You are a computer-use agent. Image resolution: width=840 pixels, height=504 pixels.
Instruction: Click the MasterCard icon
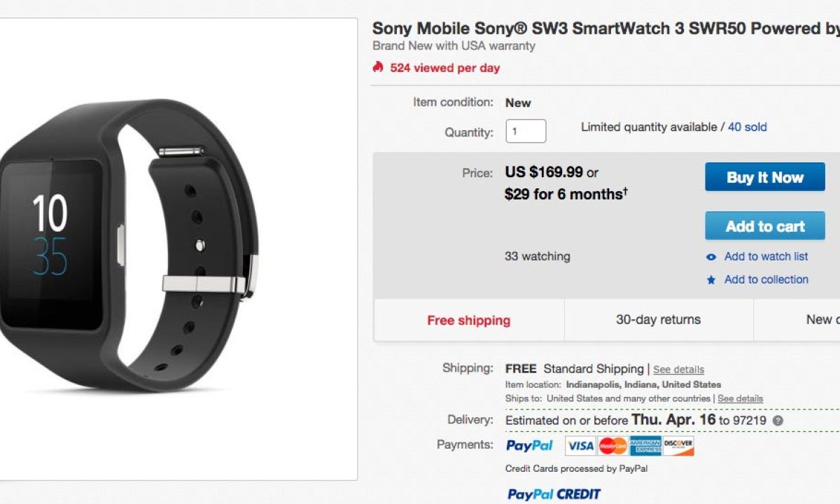click(613, 446)
